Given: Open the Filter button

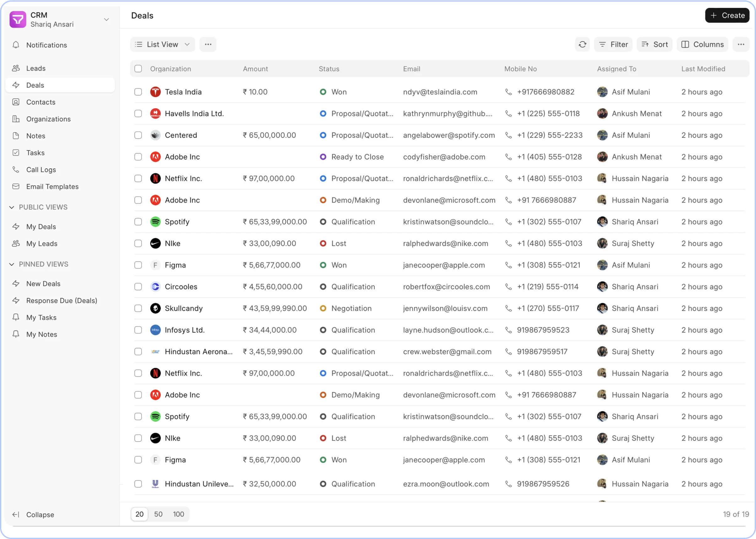Looking at the screenshot, I should pyautogui.click(x=613, y=45).
